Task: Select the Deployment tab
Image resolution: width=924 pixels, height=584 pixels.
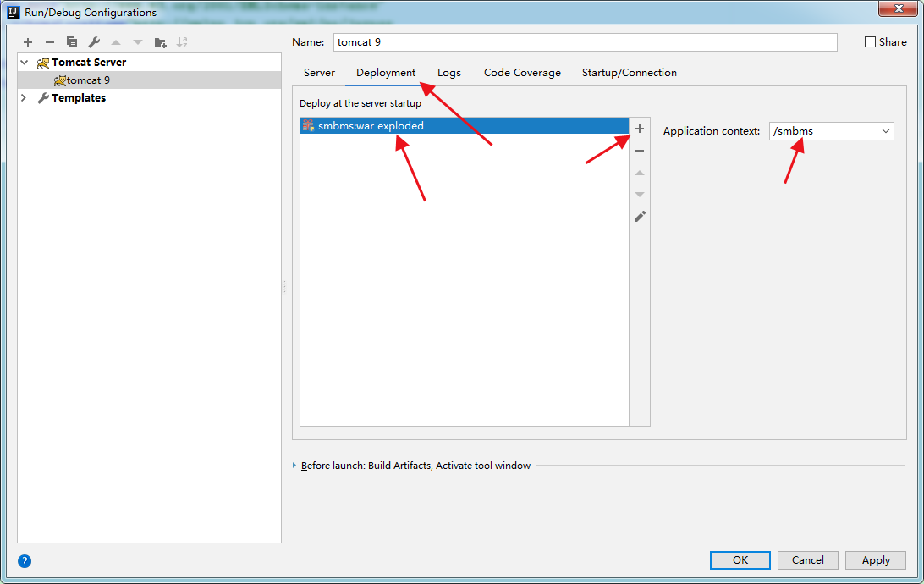Action: pos(386,73)
